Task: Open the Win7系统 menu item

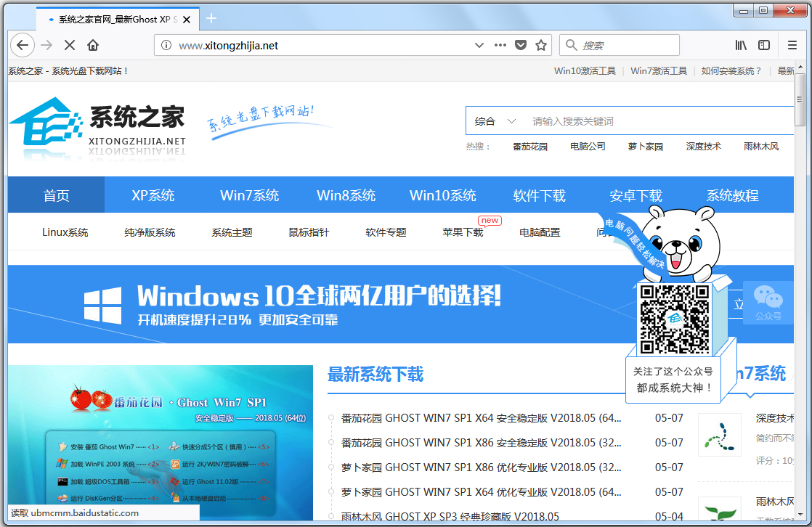Action: [250, 195]
